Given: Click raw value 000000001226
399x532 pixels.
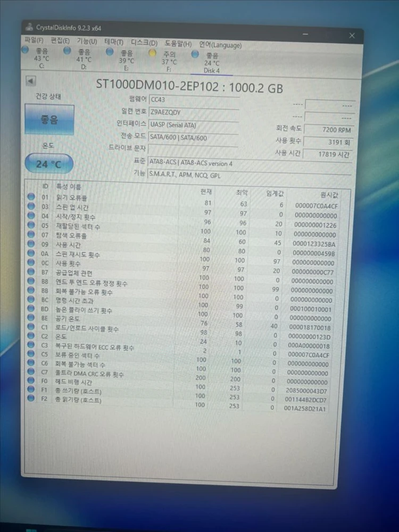Looking at the screenshot, I should coord(315,225).
